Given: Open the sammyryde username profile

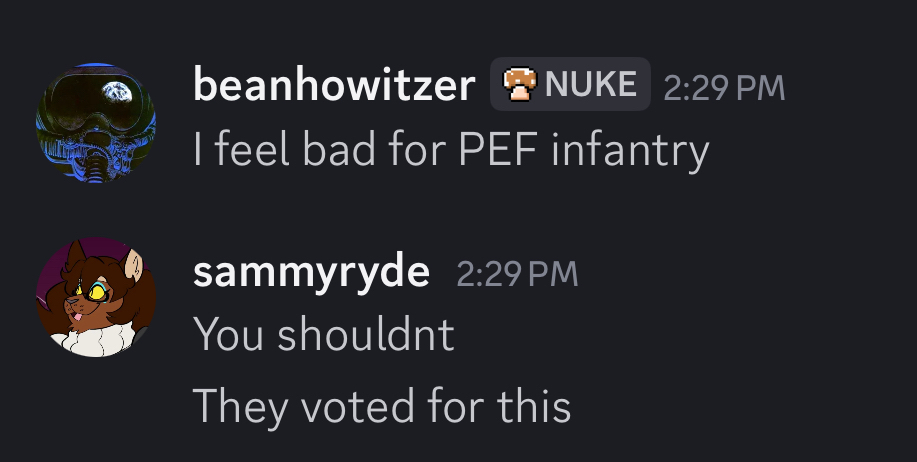Looking at the screenshot, I should click(311, 272).
